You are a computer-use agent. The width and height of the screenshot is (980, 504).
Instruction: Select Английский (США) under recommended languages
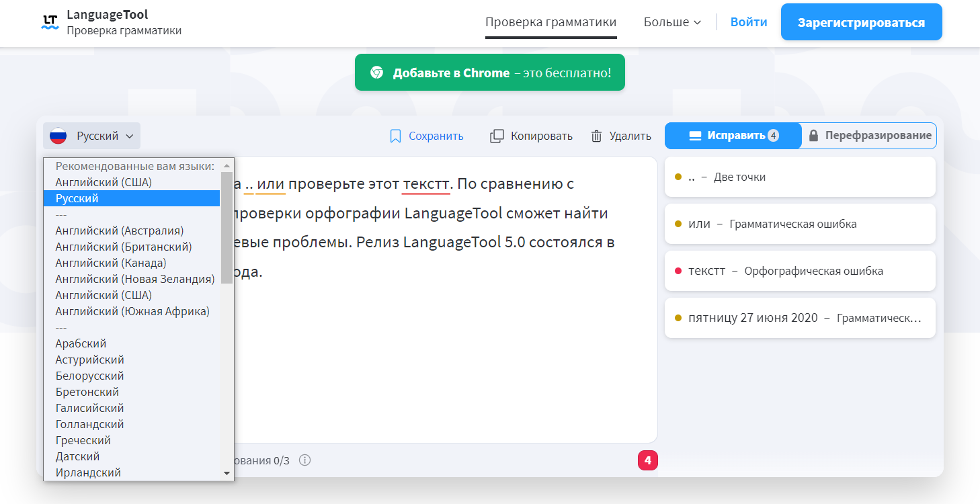pos(132,182)
